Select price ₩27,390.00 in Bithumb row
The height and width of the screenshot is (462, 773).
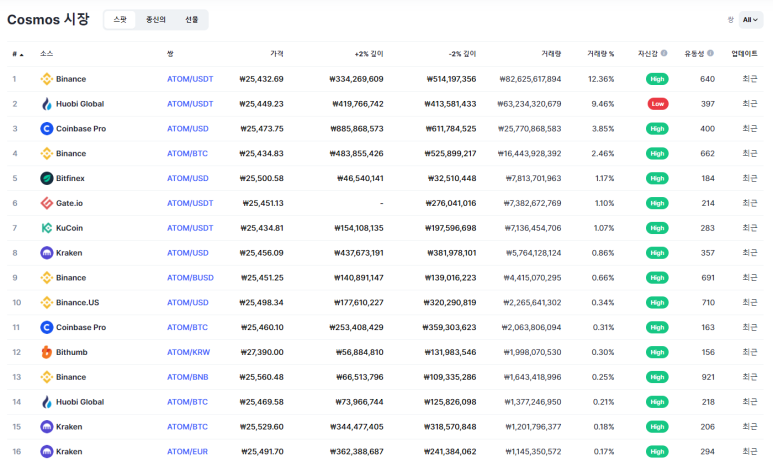[x=262, y=352]
